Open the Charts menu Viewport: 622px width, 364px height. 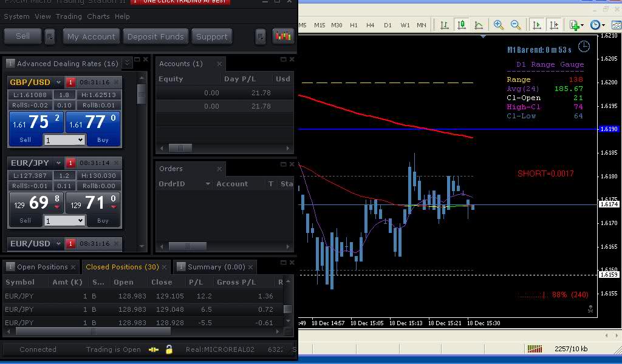click(x=98, y=16)
